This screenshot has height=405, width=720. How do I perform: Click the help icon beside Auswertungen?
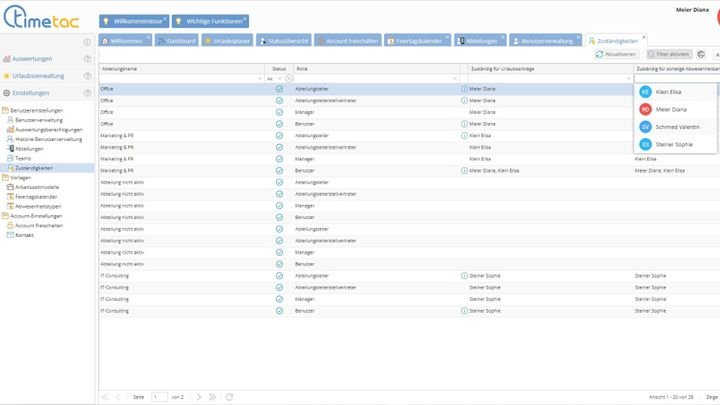point(87,59)
